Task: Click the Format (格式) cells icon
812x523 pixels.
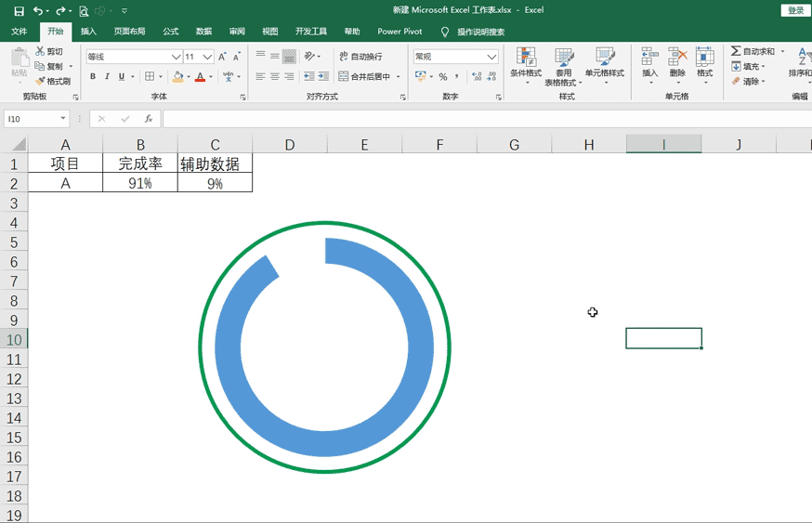Action: pyautogui.click(x=704, y=57)
